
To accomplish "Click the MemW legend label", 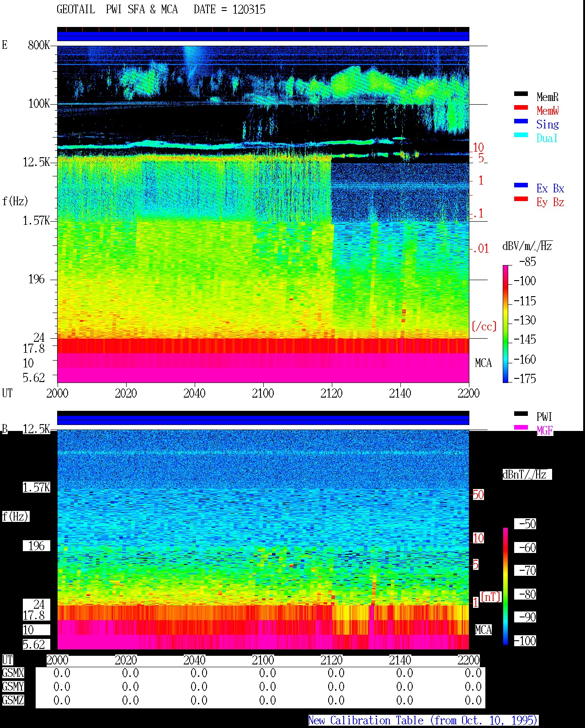I will [548, 111].
